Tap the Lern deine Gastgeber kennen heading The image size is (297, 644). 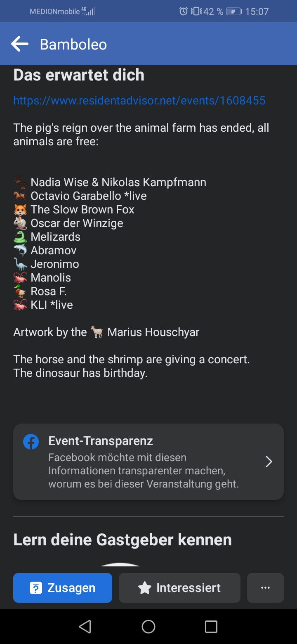click(x=123, y=540)
